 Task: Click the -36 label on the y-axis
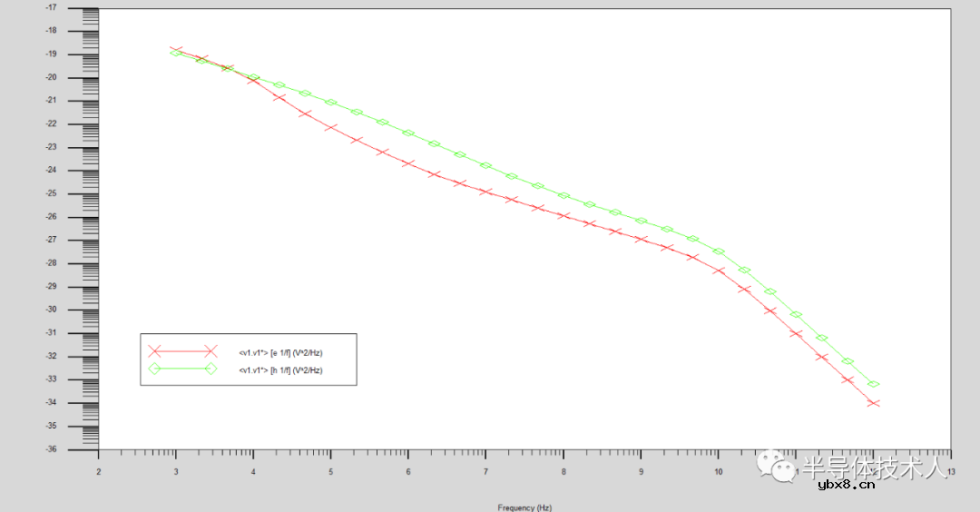point(50,449)
